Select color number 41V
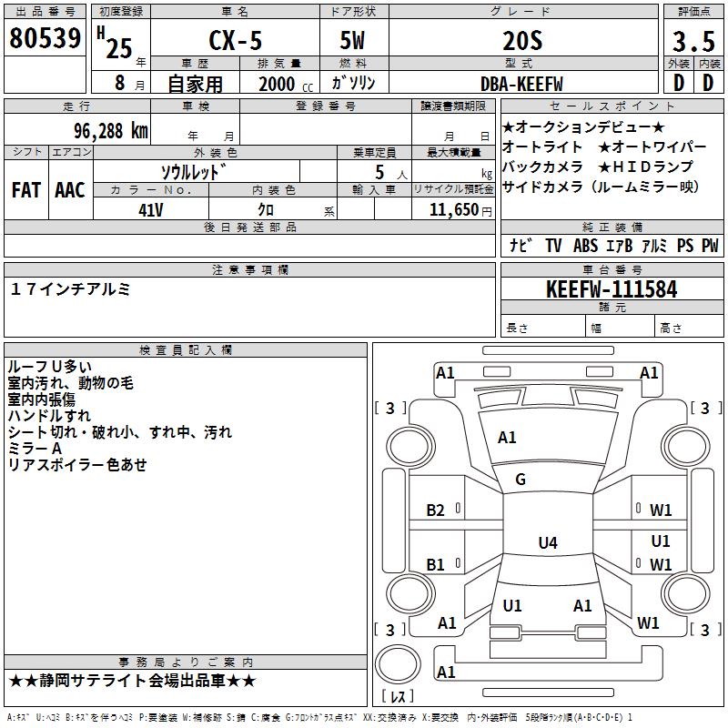The image size is (728, 728). tap(150, 210)
